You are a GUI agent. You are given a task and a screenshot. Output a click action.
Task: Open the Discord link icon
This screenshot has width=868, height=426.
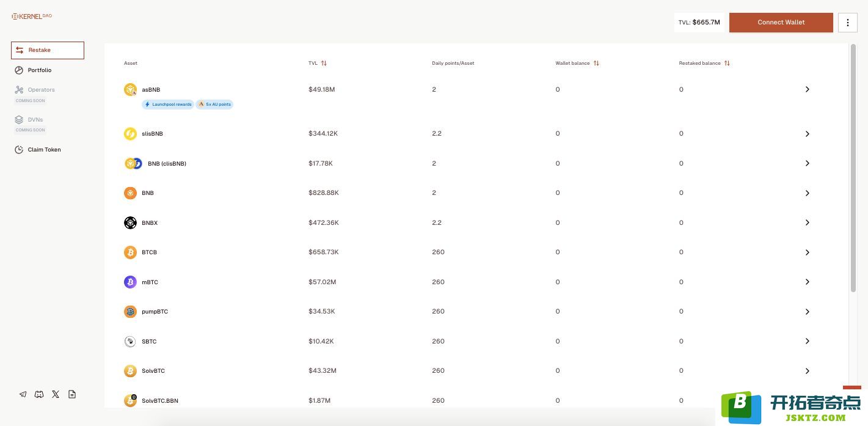[39, 394]
